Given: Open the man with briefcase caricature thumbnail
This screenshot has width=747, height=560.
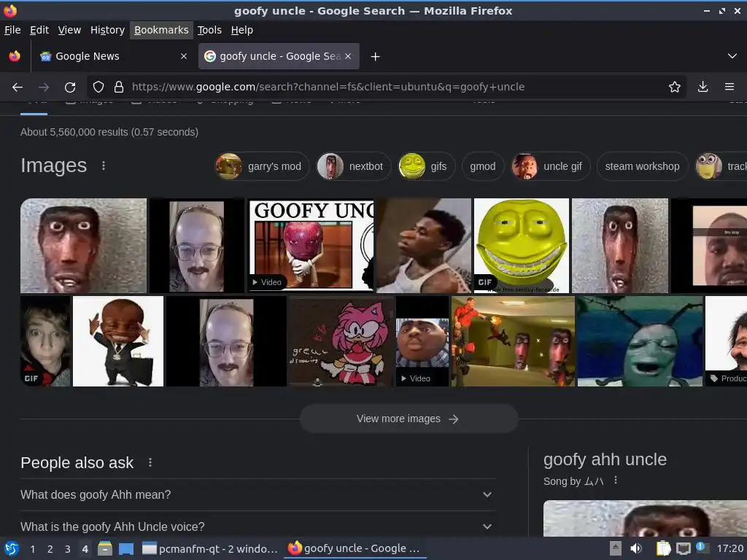Looking at the screenshot, I should [x=118, y=341].
